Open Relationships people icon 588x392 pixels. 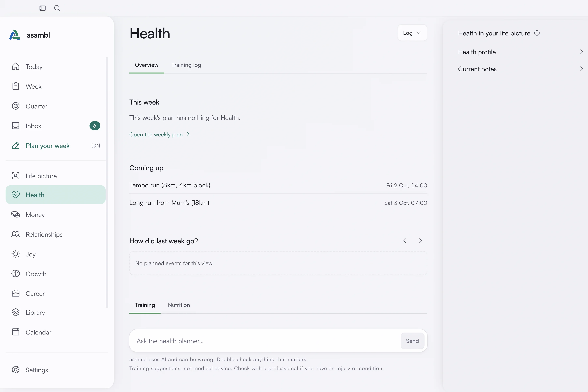point(16,234)
